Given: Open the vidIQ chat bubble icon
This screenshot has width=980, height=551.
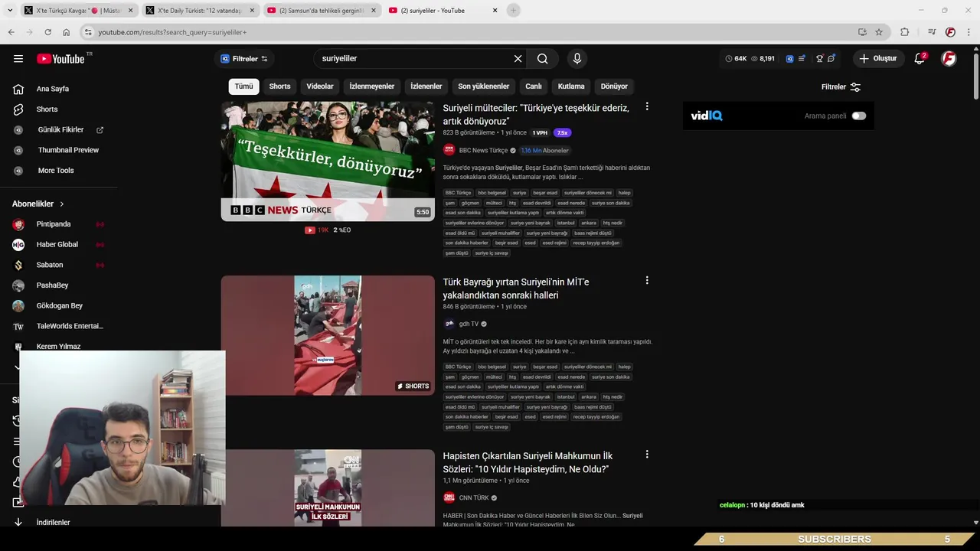Looking at the screenshot, I should [x=831, y=59].
